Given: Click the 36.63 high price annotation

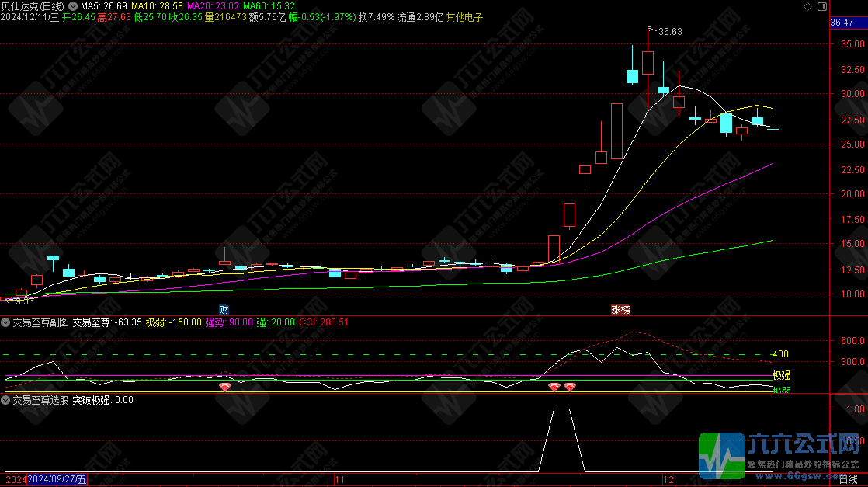Looking at the screenshot, I should (x=670, y=32).
